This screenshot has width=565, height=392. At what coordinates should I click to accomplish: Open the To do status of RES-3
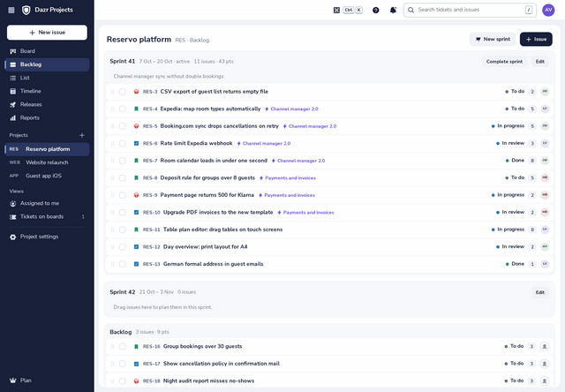[x=515, y=92]
